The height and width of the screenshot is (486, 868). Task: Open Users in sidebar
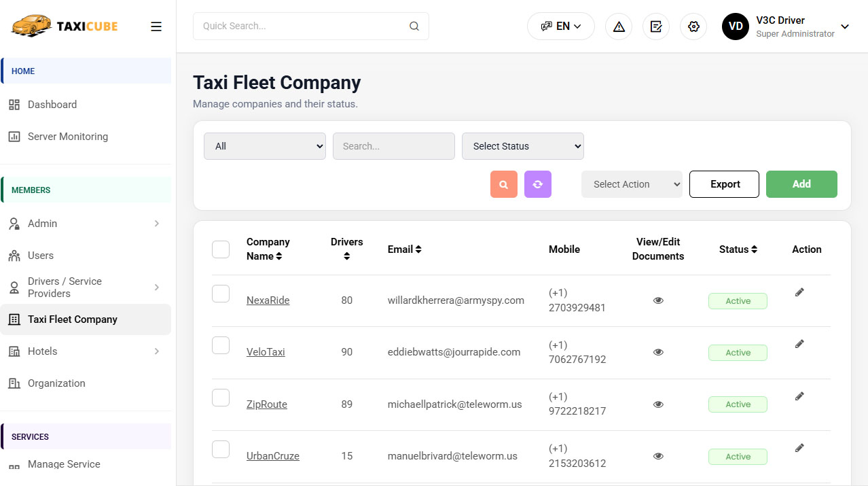coord(86,256)
